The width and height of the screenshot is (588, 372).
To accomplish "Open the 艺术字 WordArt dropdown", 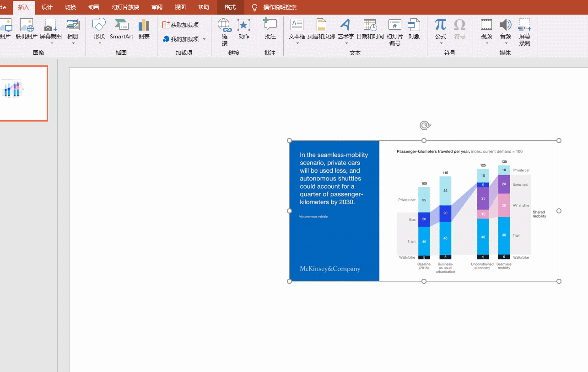I will point(346,43).
